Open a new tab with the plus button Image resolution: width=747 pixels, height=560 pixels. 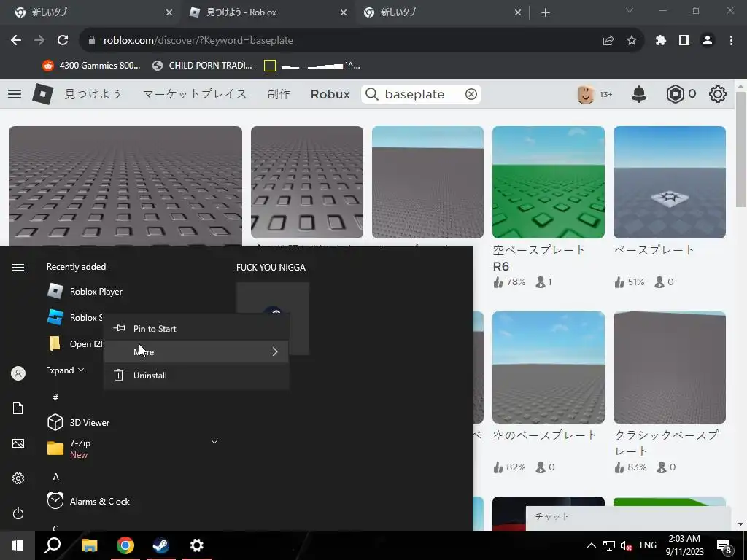tap(546, 13)
